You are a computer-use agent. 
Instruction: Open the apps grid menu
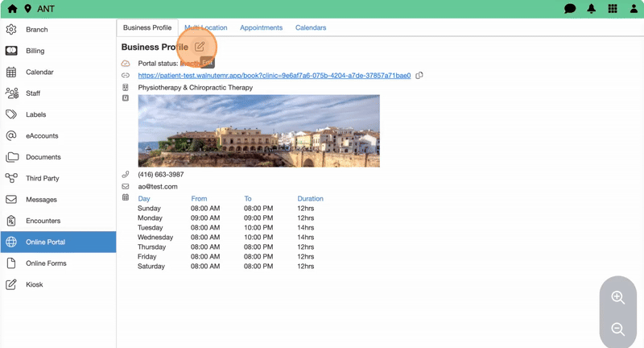pos(613,9)
